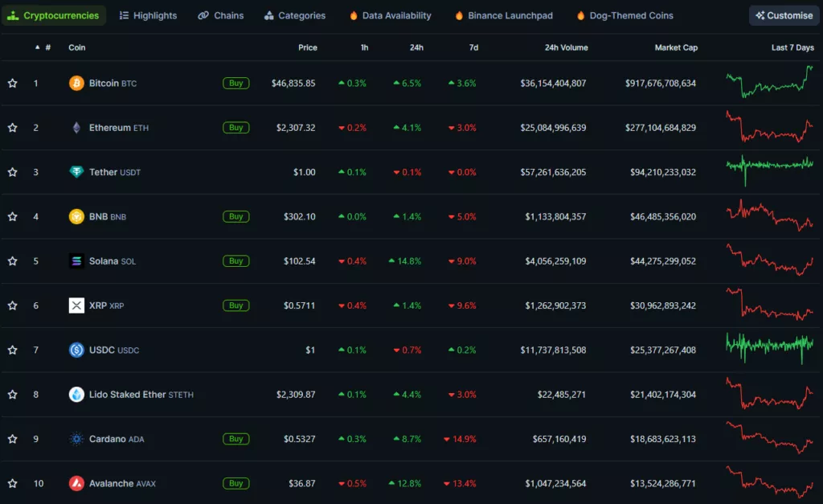Screen dimensions: 823x504
Task: Click the BNB coin logo icon
Action: 76,216
